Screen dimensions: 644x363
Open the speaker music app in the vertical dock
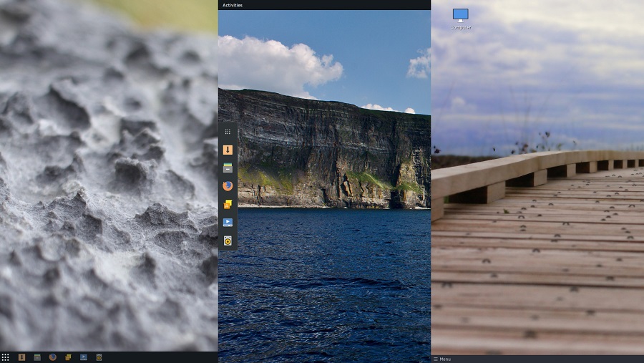coord(228,241)
